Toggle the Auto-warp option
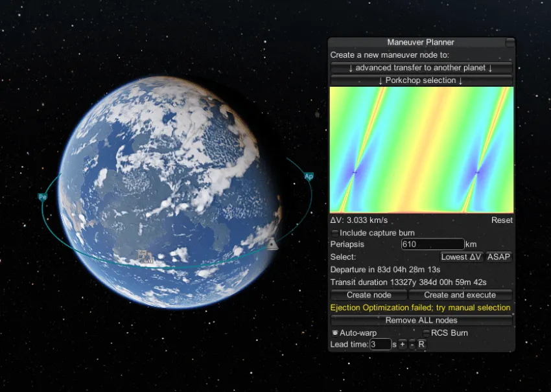Image resolution: width=551 pixels, height=392 pixels. 335,332
